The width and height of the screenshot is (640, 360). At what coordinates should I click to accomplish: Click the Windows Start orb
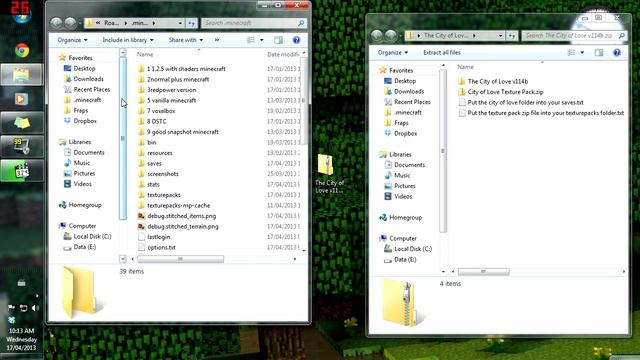coord(21,17)
